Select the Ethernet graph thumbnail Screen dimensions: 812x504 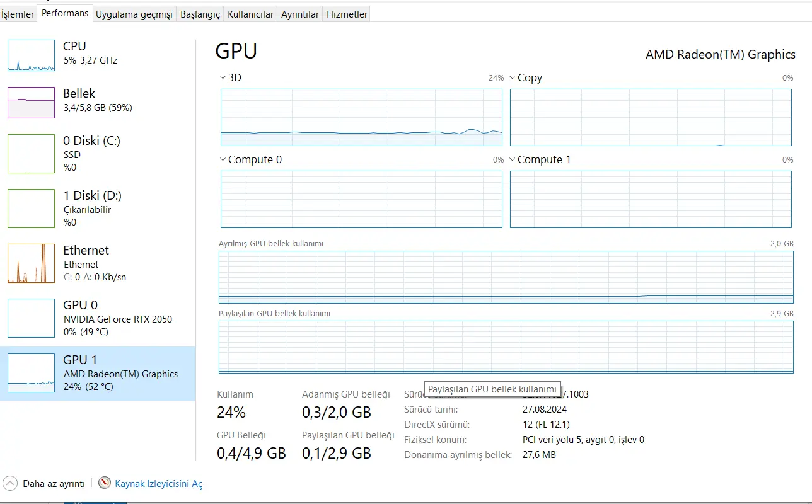[x=31, y=263]
